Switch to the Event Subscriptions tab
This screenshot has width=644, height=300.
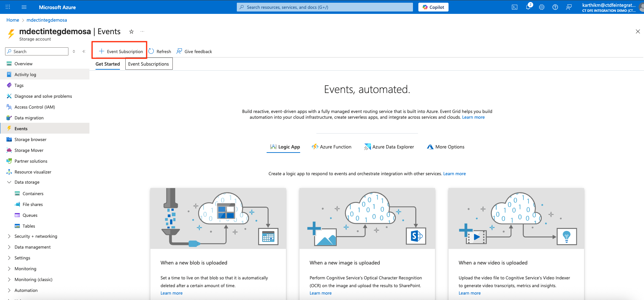[x=148, y=64]
